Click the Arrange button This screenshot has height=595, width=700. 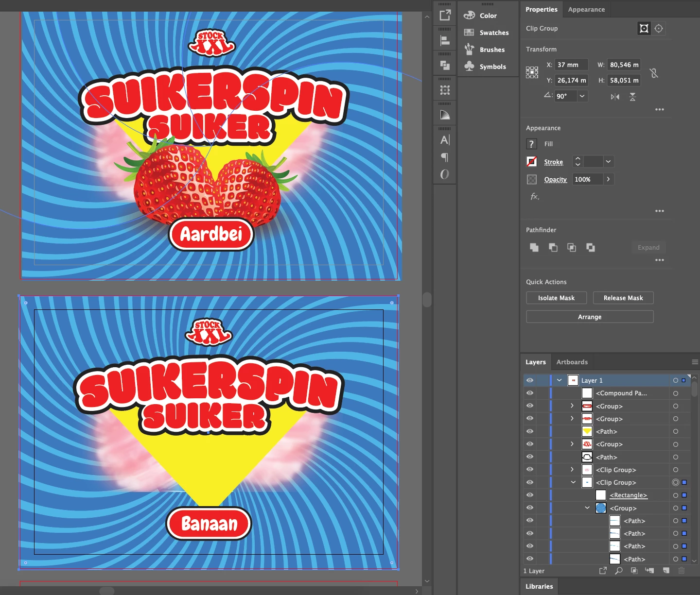click(590, 317)
